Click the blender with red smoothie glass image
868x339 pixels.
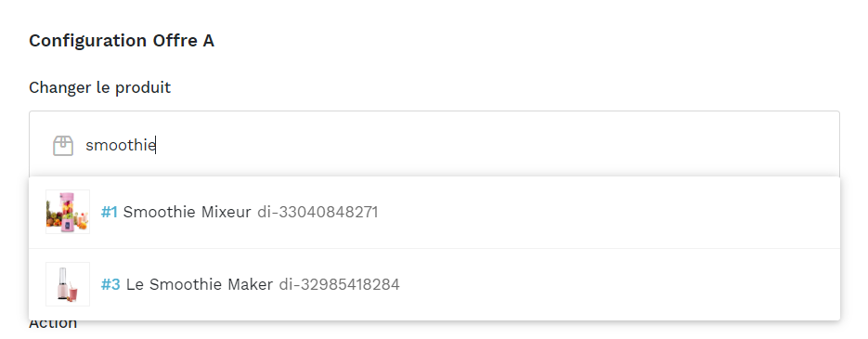[x=68, y=284]
